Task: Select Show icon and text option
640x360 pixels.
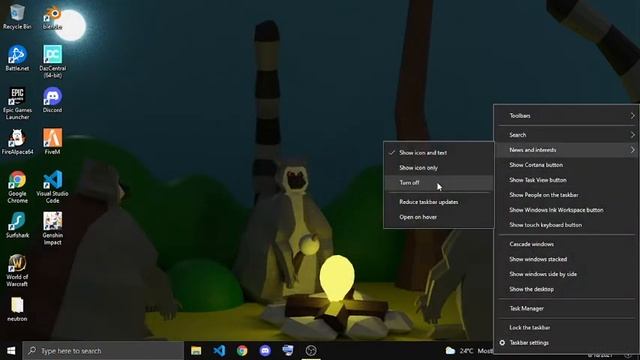Action: click(x=439, y=153)
